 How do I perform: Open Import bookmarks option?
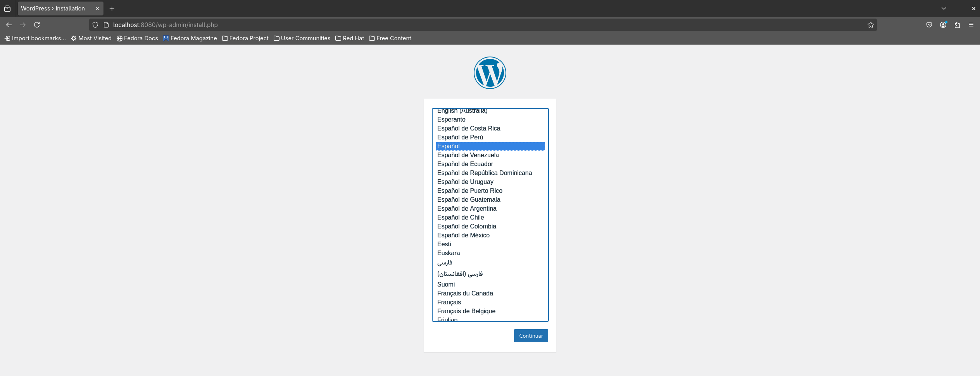click(35, 38)
